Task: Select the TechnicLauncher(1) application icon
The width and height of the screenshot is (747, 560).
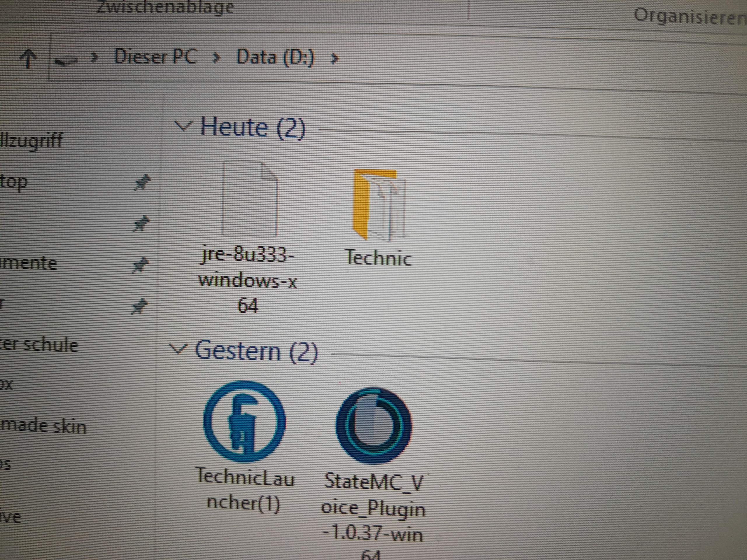Action: [x=245, y=421]
